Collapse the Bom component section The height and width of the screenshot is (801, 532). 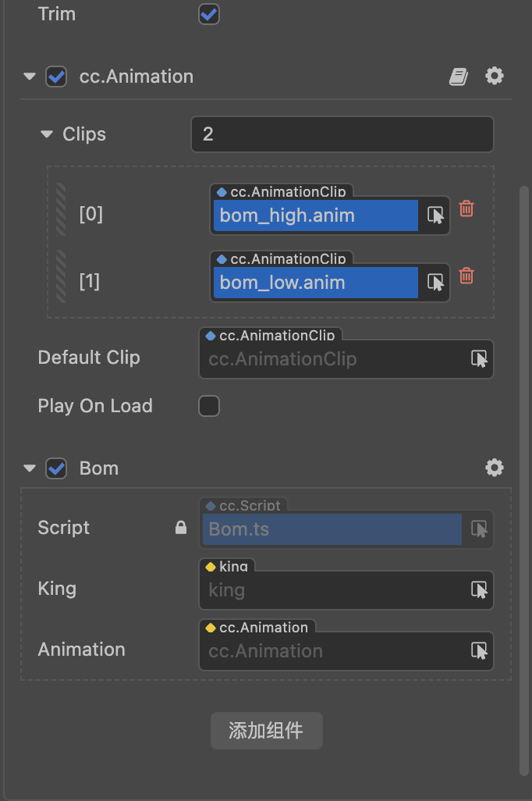[x=30, y=468]
